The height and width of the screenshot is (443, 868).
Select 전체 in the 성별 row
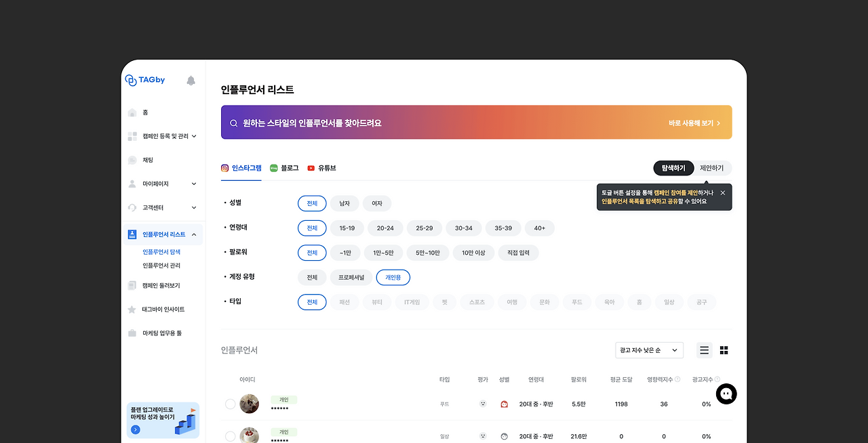tap(312, 203)
